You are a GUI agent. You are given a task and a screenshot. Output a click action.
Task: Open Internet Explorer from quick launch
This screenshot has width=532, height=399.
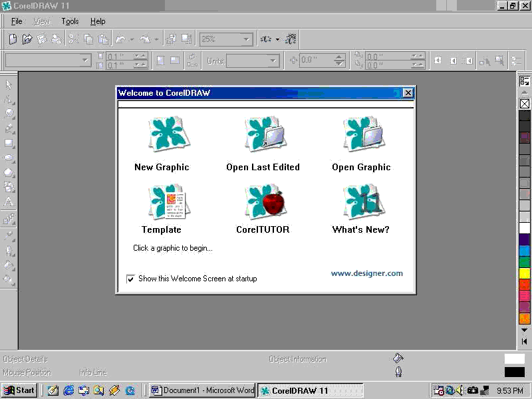click(x=68, y=390)
